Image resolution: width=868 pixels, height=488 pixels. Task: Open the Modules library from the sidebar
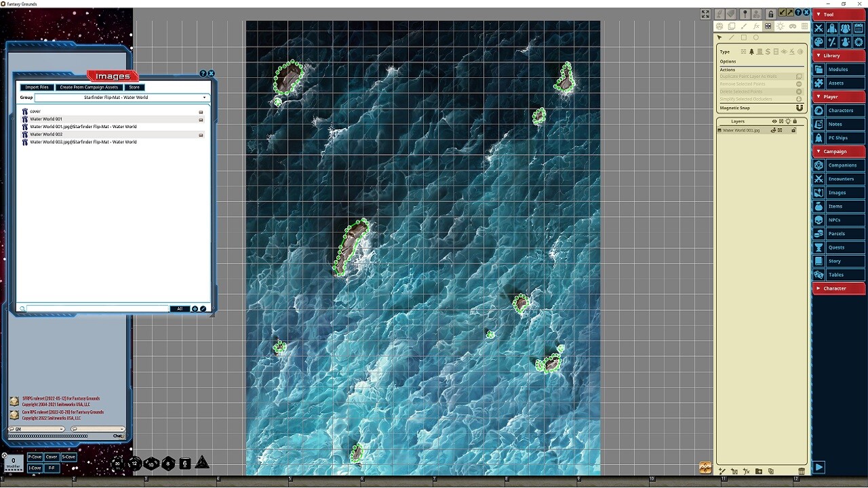tap(839, 69)
